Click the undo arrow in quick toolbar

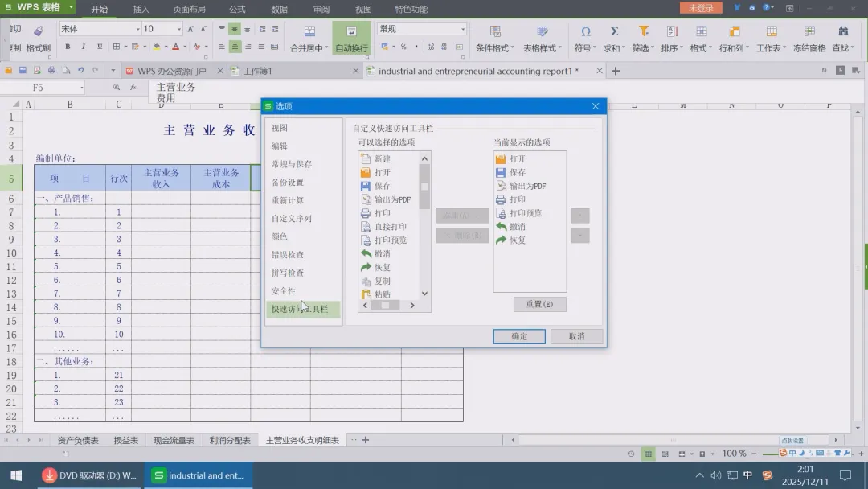tap(81, 70)
